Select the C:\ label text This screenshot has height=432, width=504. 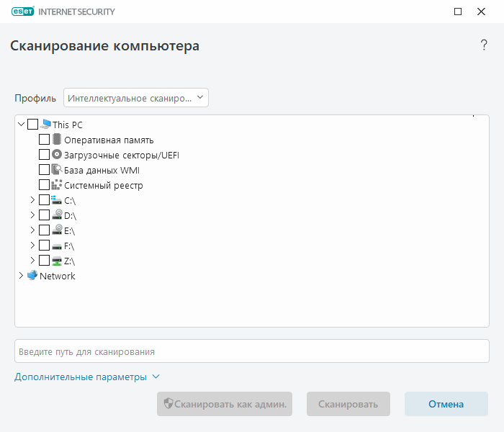pos(70,201)
